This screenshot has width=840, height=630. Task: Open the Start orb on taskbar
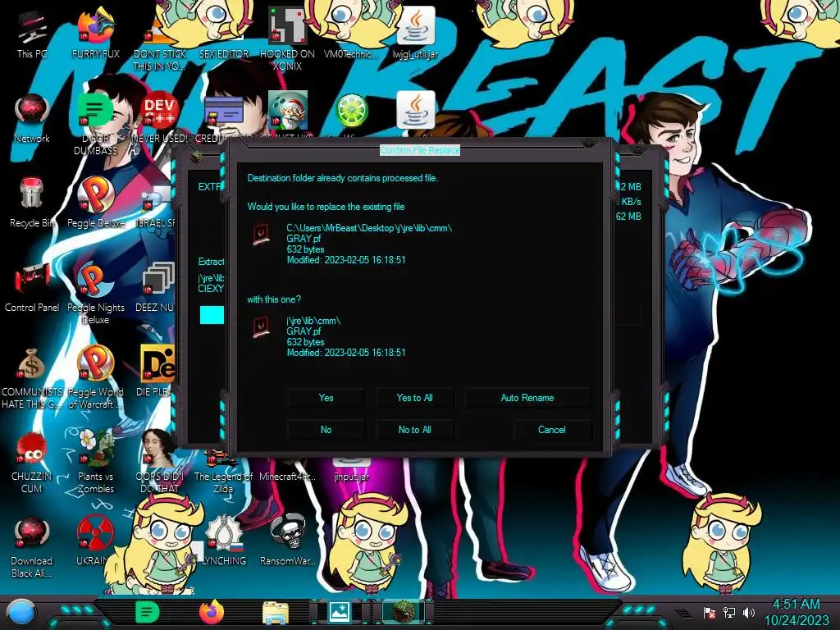[21, 612]
